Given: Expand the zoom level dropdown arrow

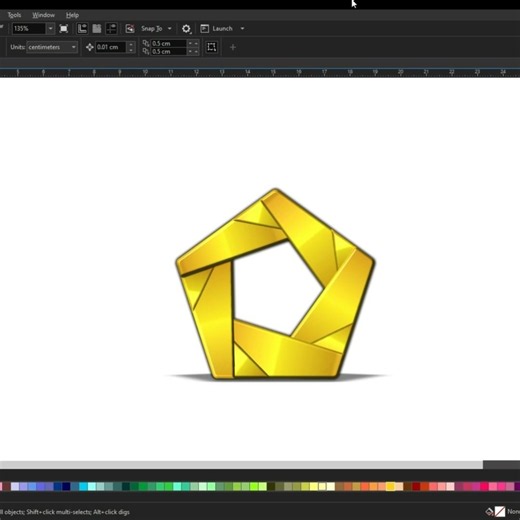Looking at the screenshot, I should (x=50, y=29).
